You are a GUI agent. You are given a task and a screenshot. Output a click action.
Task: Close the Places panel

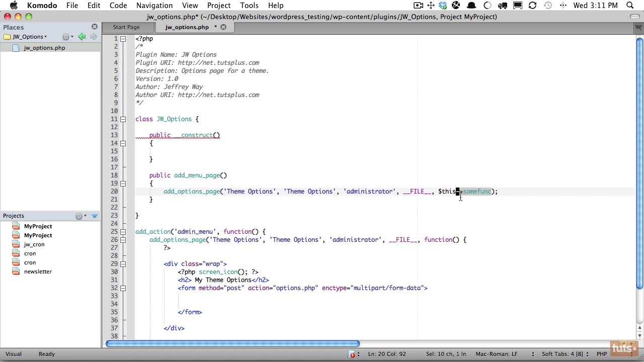95,27
